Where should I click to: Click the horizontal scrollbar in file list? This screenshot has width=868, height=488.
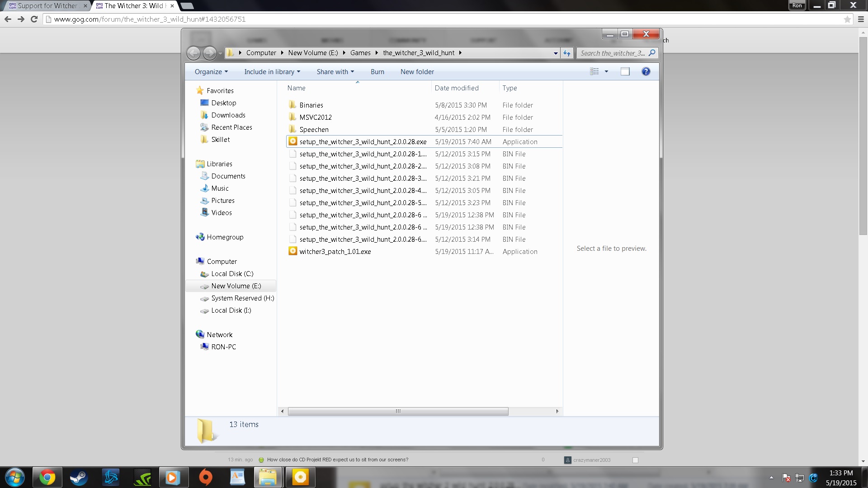click(398, 411)
